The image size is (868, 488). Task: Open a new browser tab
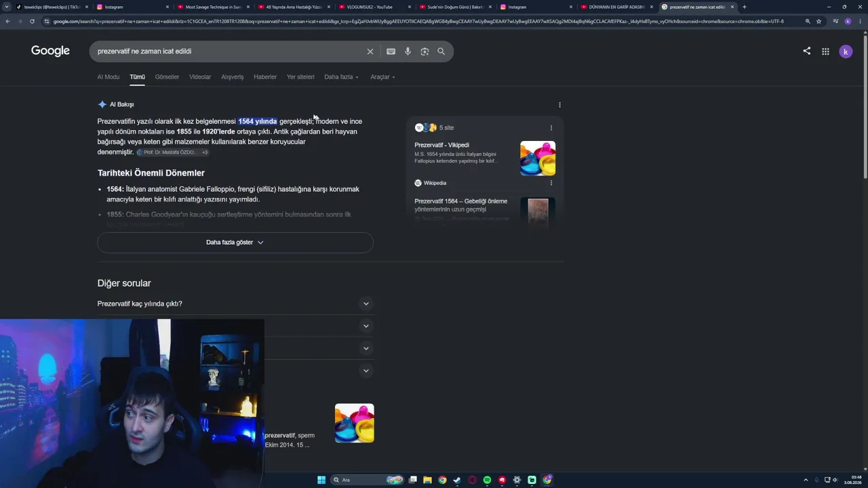(744, 7)
